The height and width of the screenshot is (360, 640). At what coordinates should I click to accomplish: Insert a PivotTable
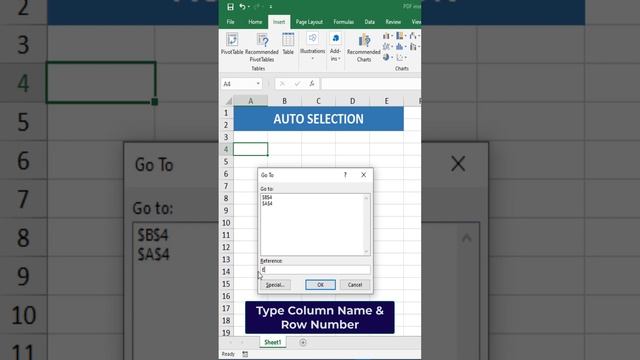tap(232, 44)
